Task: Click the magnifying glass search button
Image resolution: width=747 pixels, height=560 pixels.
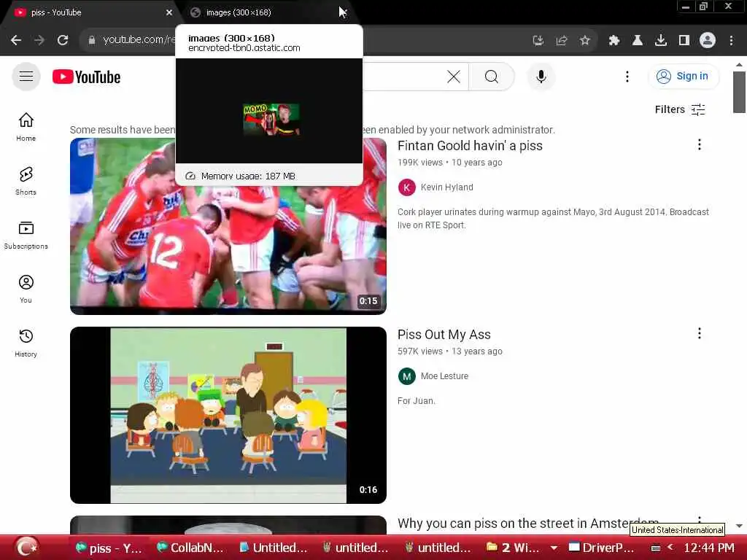Action: pos(491,76)
